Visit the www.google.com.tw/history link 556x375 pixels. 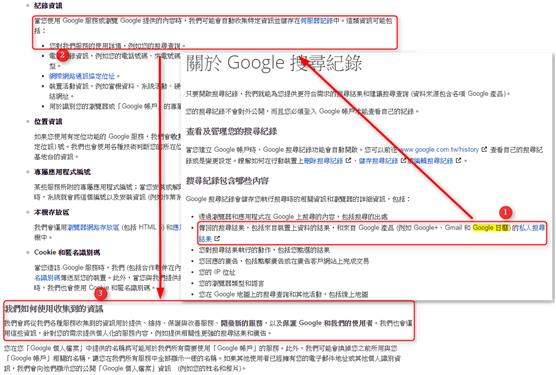440,150
